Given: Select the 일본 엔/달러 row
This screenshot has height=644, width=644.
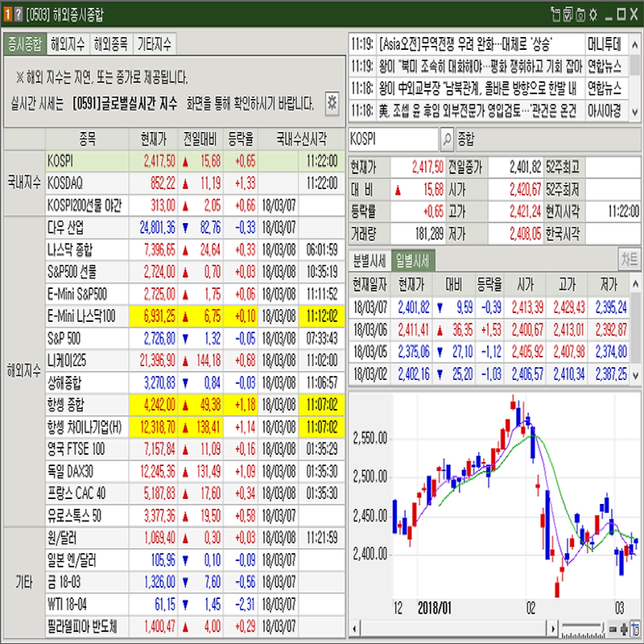Looking at the screenshot, I should pyautogui.click(x=195, y=560).
